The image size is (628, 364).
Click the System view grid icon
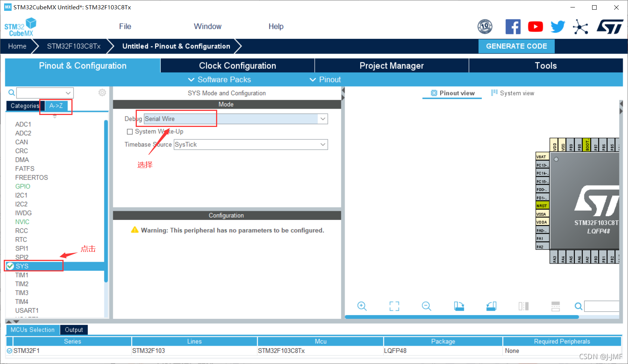pos(494,93)
